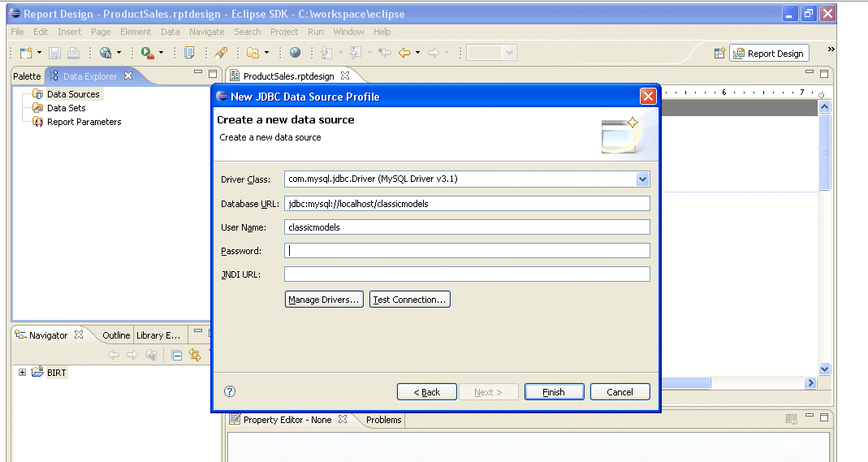Click the globe web browser toolbar icon
Viewport: 868px width, 462px height.
295,53
